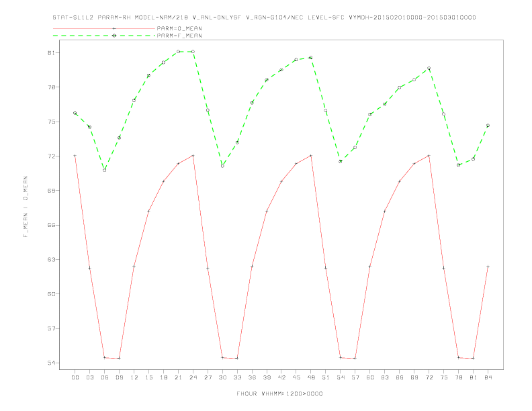Click the x-axis tick label 60
Viewport: 532px width, 411px height.
(x=370, y=377)
